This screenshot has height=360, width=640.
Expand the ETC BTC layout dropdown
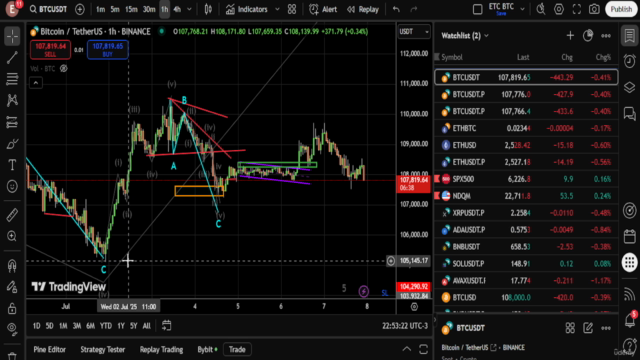pyautogui.click(x=522, y=9)
